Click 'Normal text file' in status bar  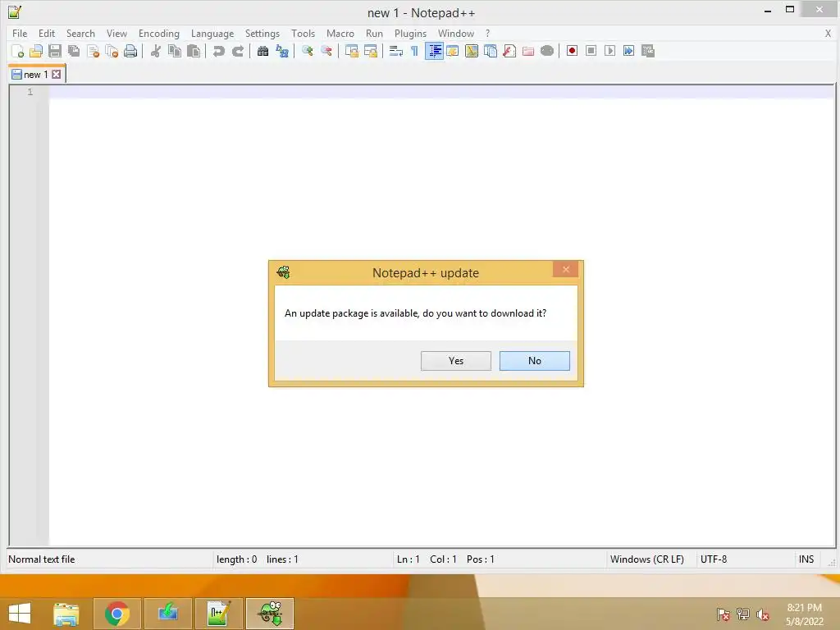42,559
